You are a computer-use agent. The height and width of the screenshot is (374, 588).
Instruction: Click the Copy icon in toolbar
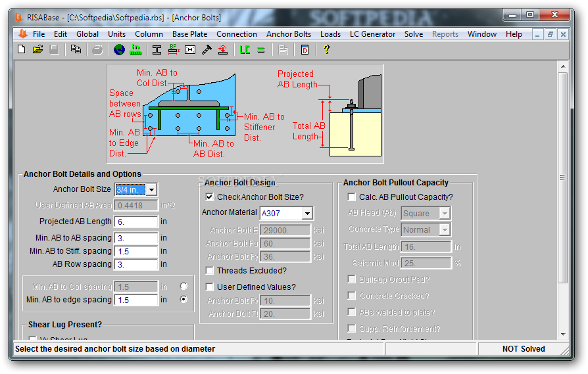pos(76,49)
